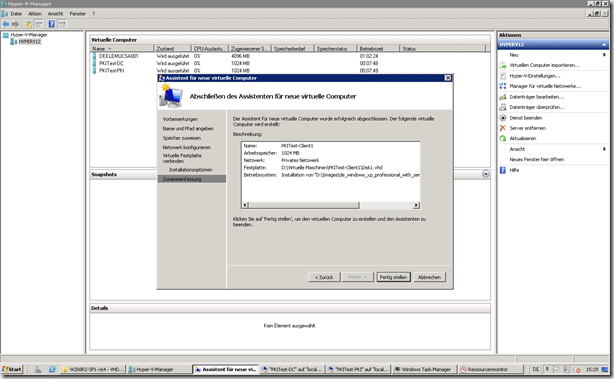Collapse the Snapshots pane with round chevron
The image size is (614, 379).
(x=486, y=174)
